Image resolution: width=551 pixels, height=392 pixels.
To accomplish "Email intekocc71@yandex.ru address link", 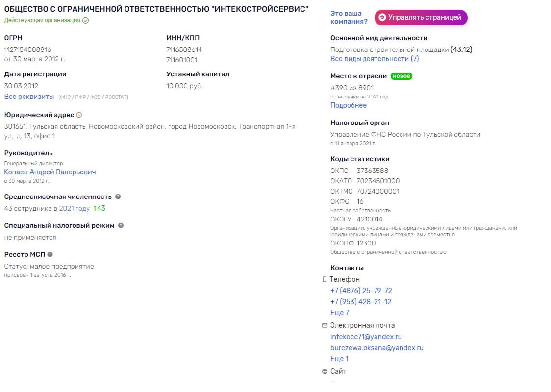I will (366, 337).
